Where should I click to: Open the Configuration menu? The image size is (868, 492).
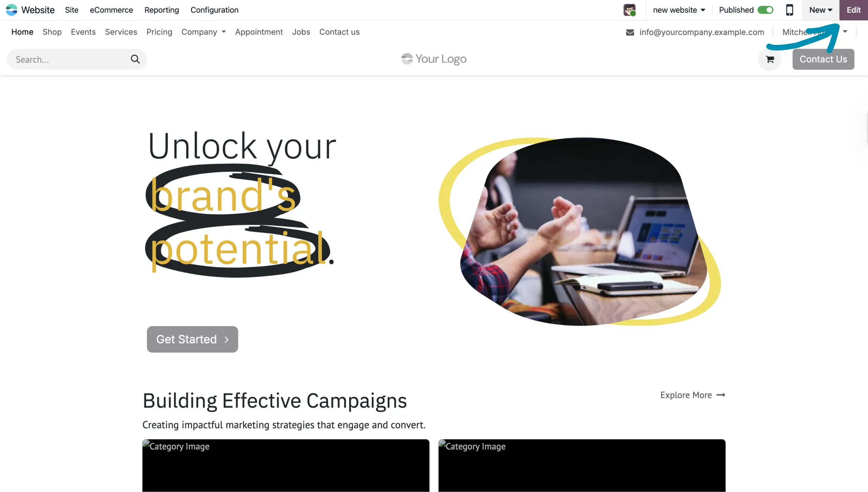(214, 10)
